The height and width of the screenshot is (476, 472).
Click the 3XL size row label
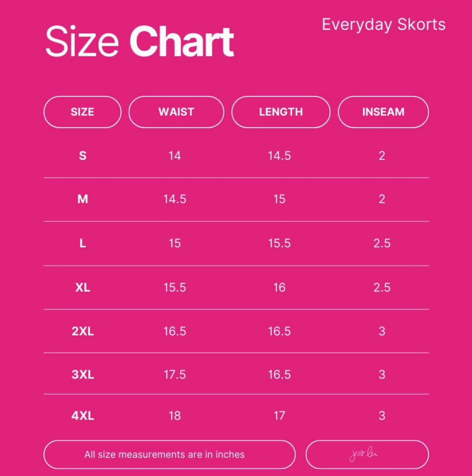pyautogui.click(x=83, y=374)
